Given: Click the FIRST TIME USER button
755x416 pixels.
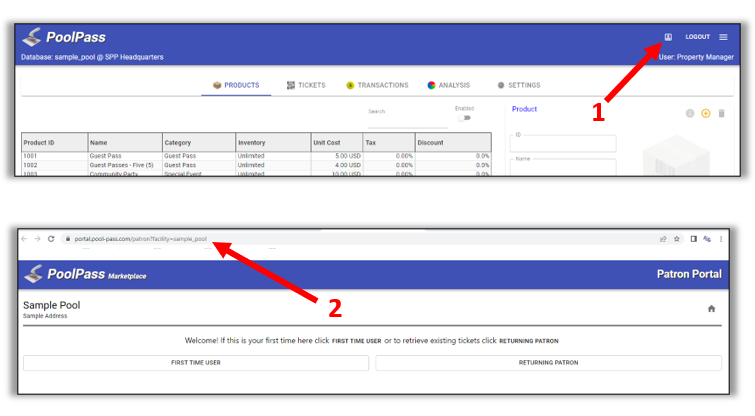Looking at the screenshot, I should pos(196,363).
